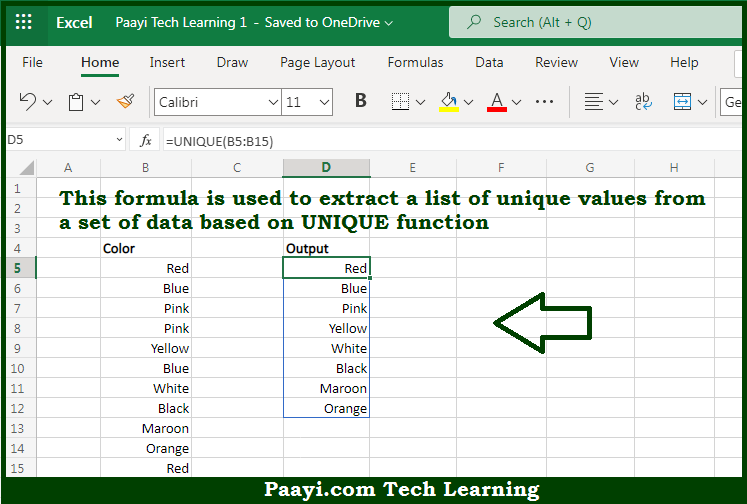Click the Color header cell
This screenshot has width=747, height=504.
pos(146,248)
